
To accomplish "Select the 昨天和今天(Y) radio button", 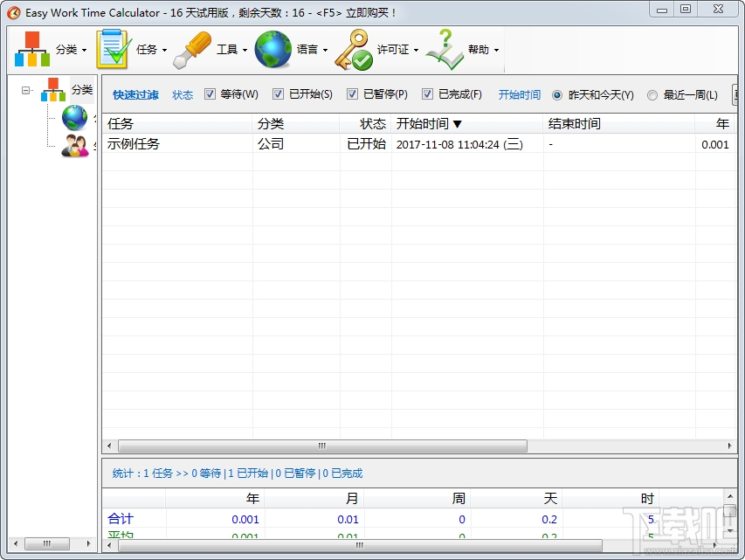I will (557, 95).
